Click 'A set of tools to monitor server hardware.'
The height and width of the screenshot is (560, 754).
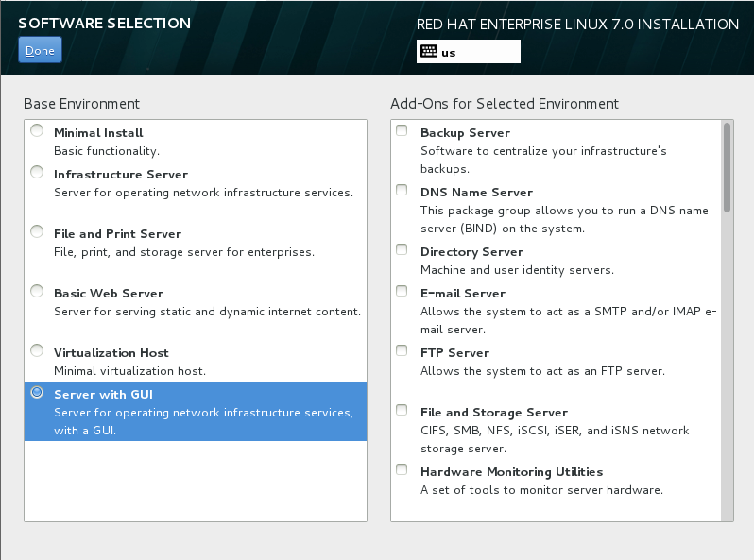click(542, 490)
